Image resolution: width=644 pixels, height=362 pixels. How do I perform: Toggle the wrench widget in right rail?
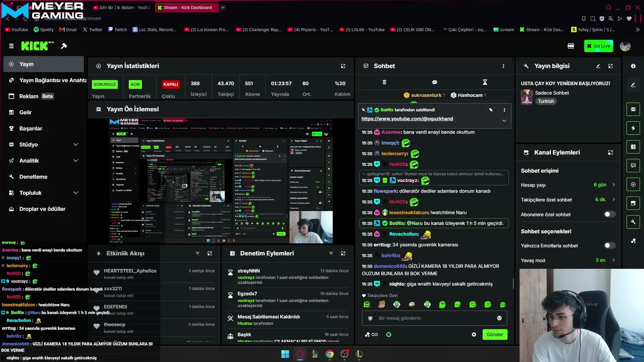[633, 222]
